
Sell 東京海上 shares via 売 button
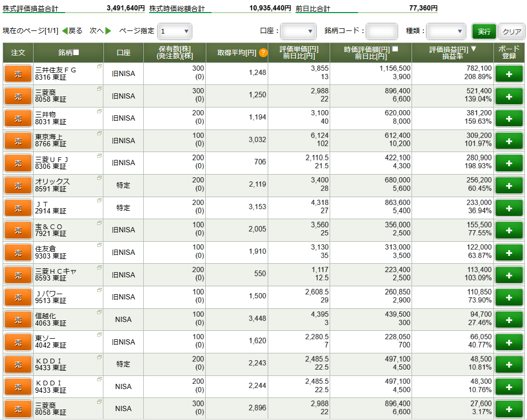18,141
